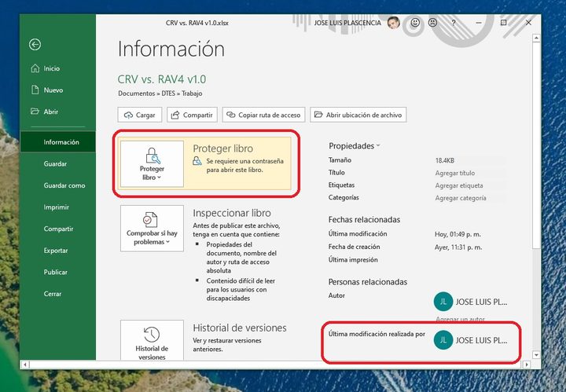Expand the Propiedades dropdown

pyautogui.click(x=354, y=146)
